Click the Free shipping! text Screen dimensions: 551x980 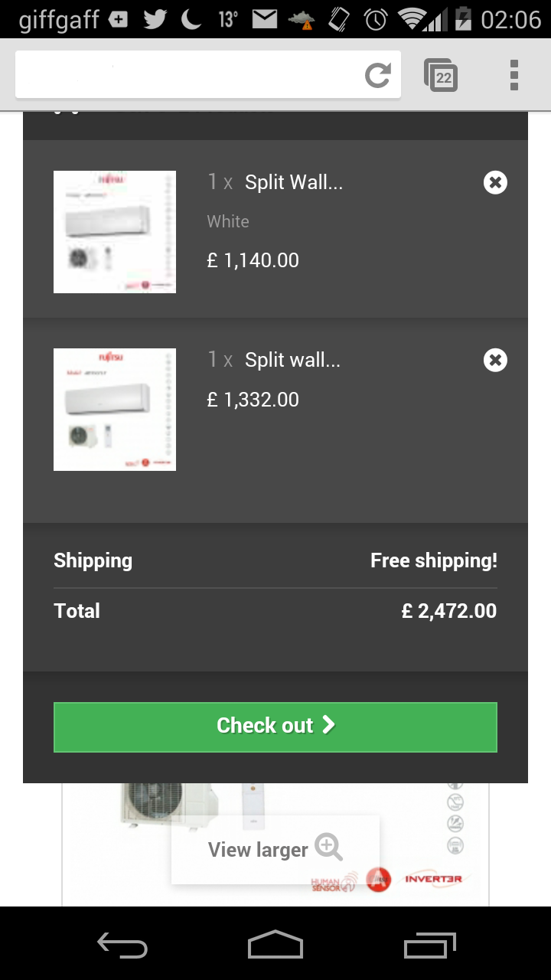click(433, 560)
